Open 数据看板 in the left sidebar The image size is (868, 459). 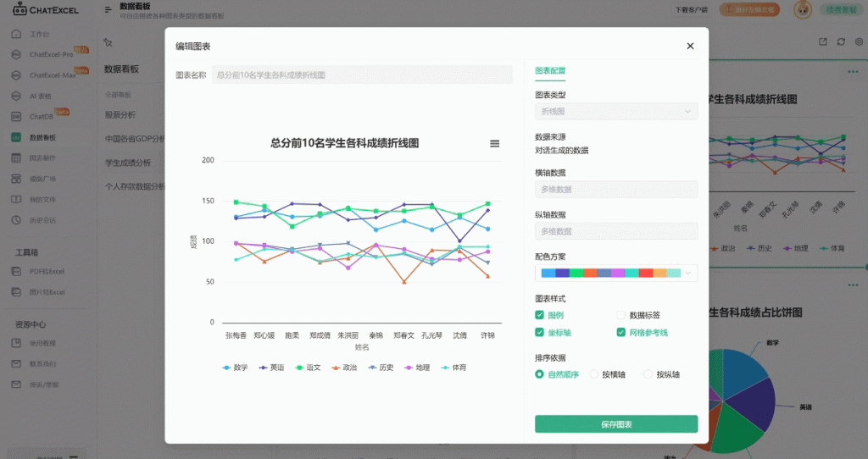[x=42, y=137]
